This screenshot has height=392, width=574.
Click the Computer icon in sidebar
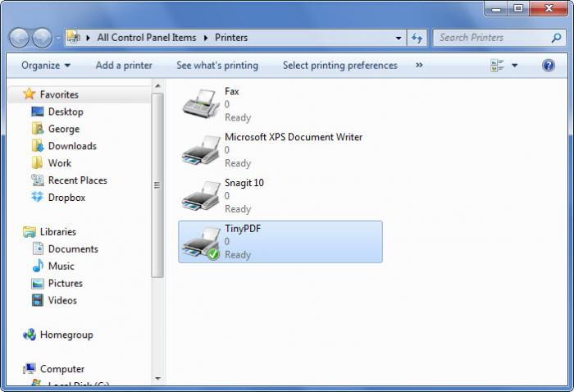[x=30, y=368]
